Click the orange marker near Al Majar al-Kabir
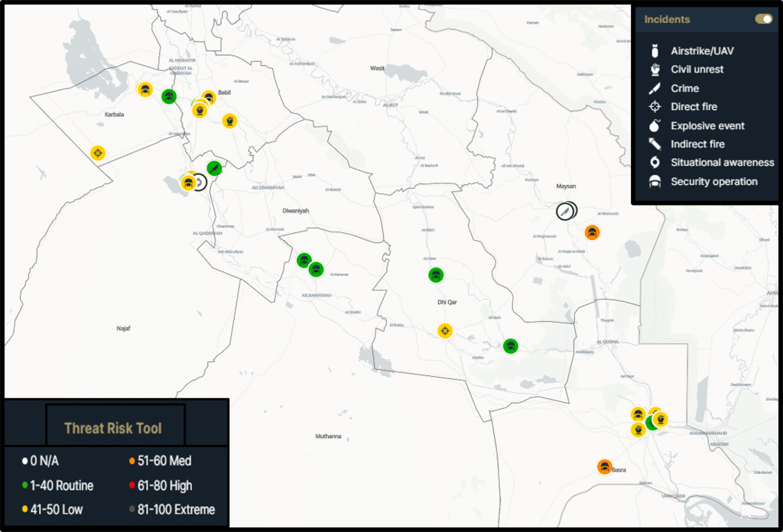Image resolution: width=783 pixels, height=532 pixels. [592, 232]
